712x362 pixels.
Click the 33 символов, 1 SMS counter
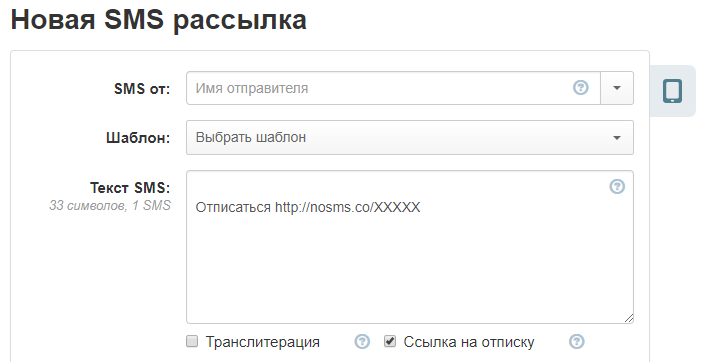[110, 205]
